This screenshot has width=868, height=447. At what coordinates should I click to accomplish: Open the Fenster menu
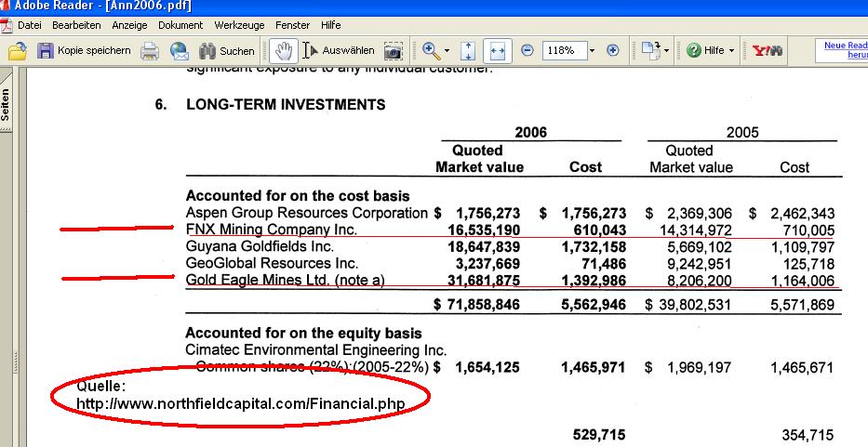click(292, 25)
